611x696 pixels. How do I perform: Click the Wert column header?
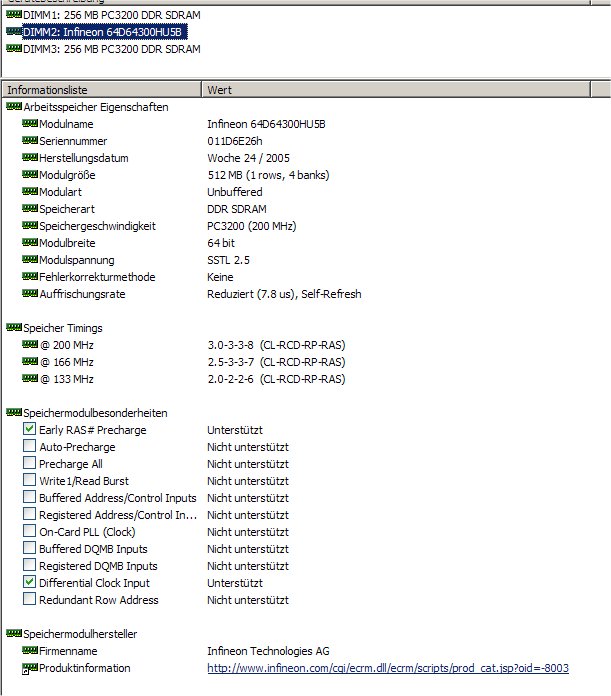coord(396,90)
